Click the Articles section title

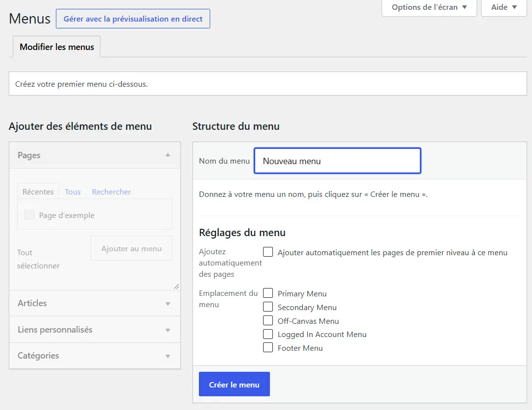32,303
